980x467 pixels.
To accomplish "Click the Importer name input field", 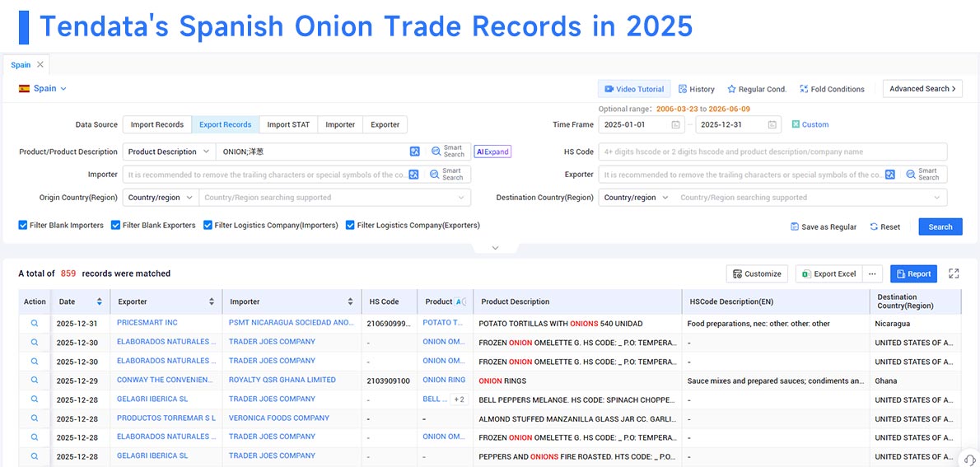I will coord(265,175).
